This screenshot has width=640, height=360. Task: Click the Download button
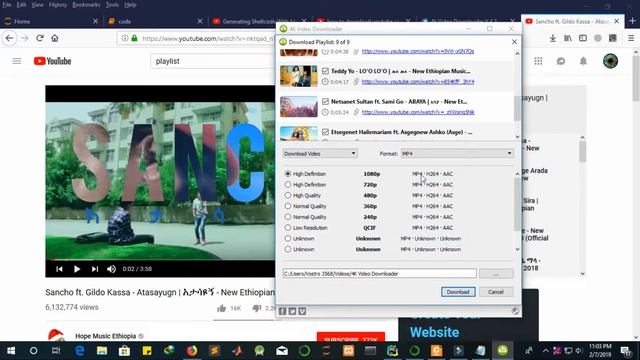coord(458,292)
